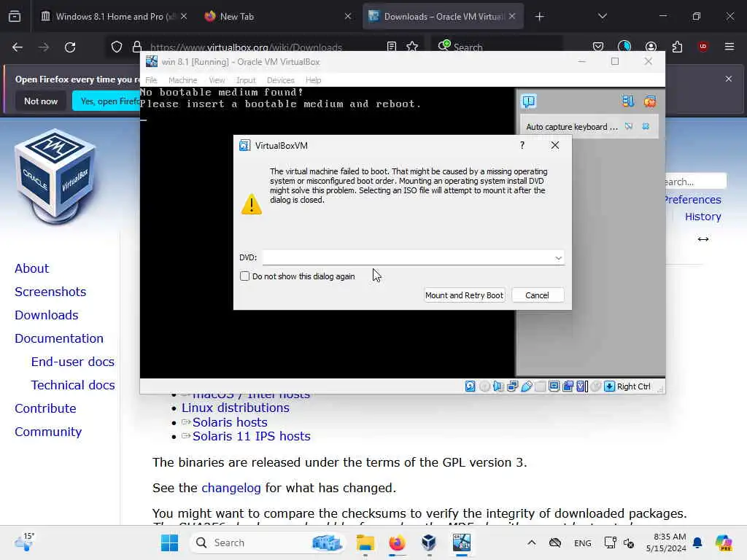This screenshot has width=747, height=560.
Task: Click the help question mark in VirtualBoxVM dialog
Action: pyautogui.click(x=522, y=145)
